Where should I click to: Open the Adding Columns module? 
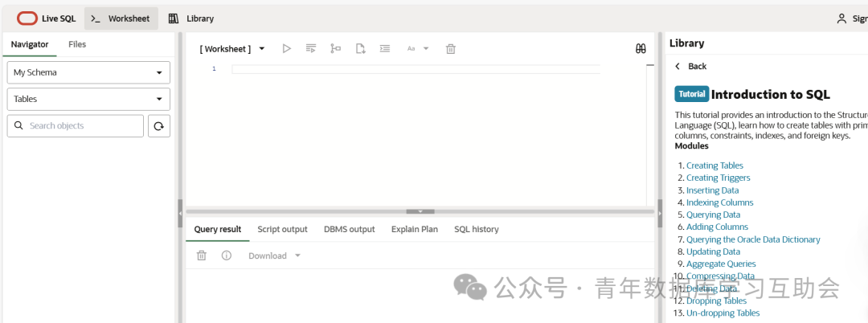tap(717, 227)
